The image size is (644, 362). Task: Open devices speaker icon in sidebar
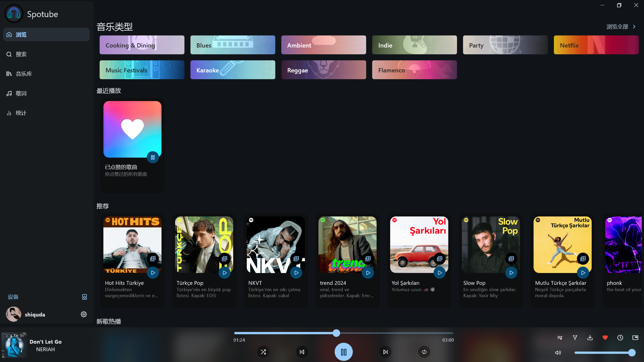tap(85, 297)
